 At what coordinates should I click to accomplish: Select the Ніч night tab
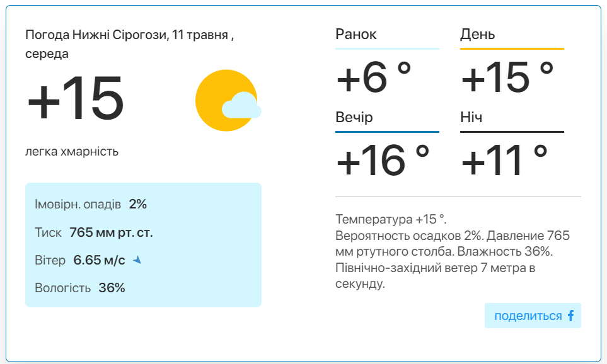[471, 117]
